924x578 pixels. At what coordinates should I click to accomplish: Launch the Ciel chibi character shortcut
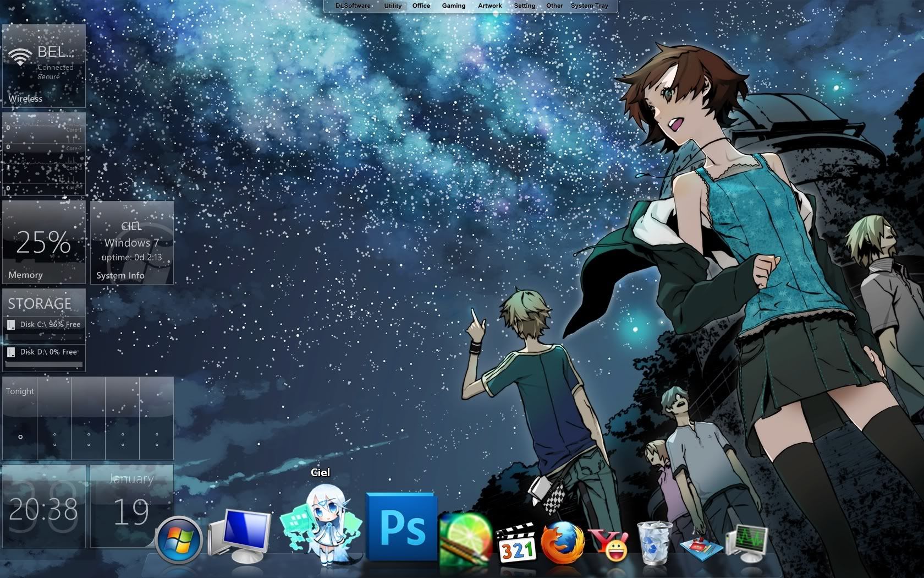pyautogui.click(x=322, y=525)
